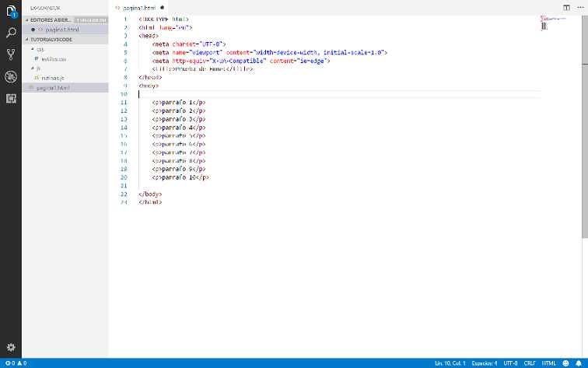
Task: Place cursor on empty line 10
Action: (x=339, y=94)
